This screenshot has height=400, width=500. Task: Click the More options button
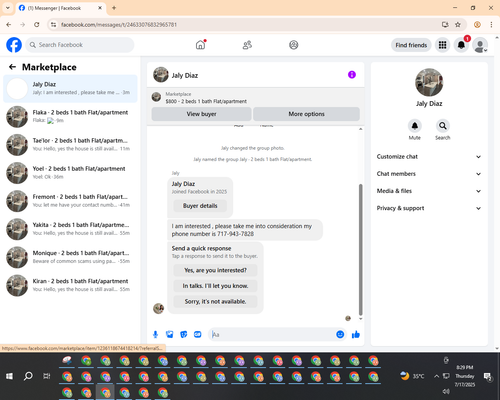tap(306, 114)
